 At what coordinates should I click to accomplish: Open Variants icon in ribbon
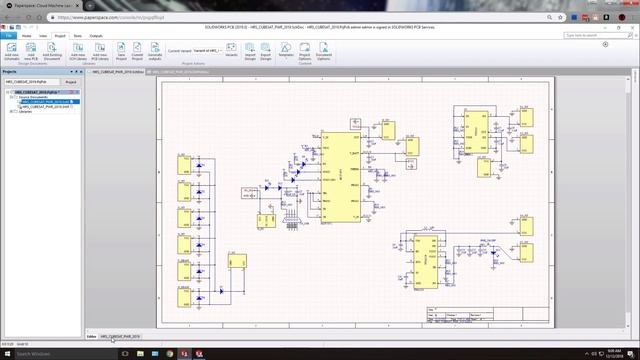(x=231, y=50)
